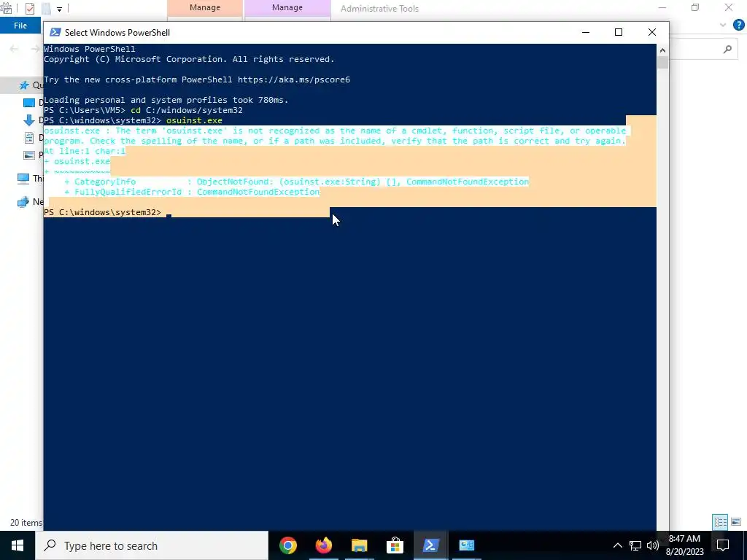Viewport: 747px width, 560px height.
Task: Click the search magnifier in Explorer's search box
Action: coord(727,49)
